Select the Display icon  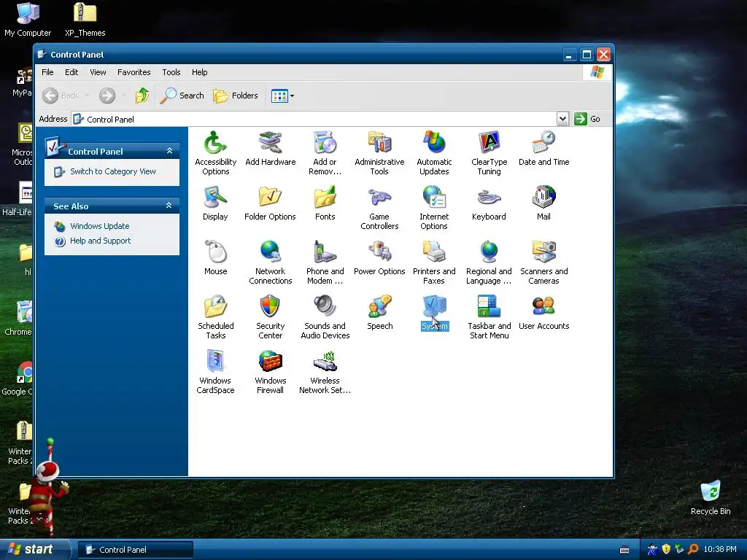click(x=215, y=197)
